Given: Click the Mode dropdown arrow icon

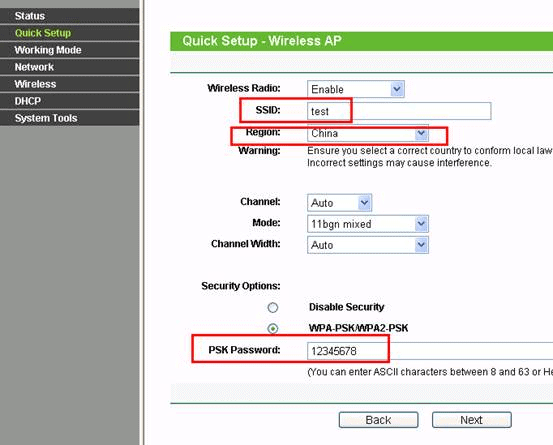Looking at the screenshot, I should point(421,224).
